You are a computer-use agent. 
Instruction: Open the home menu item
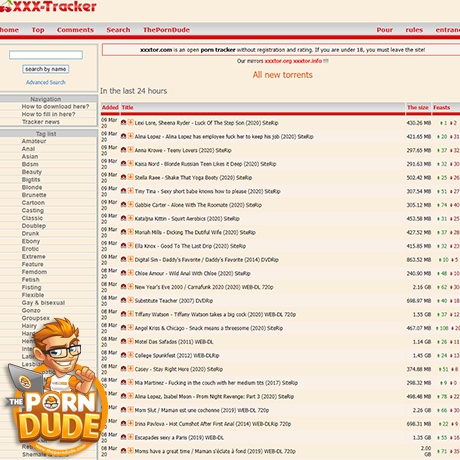coord(9,30)
